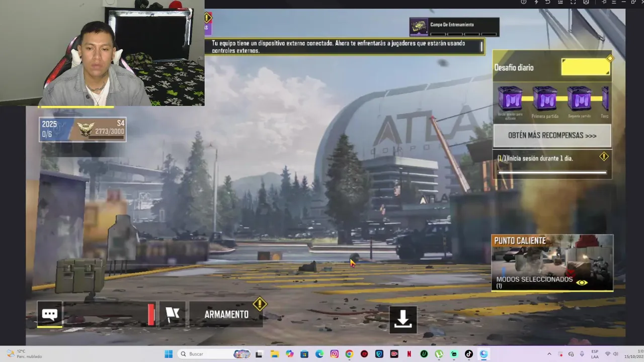
Task: Open Microsoft Edge from taskbar
Action: [319, 354]
